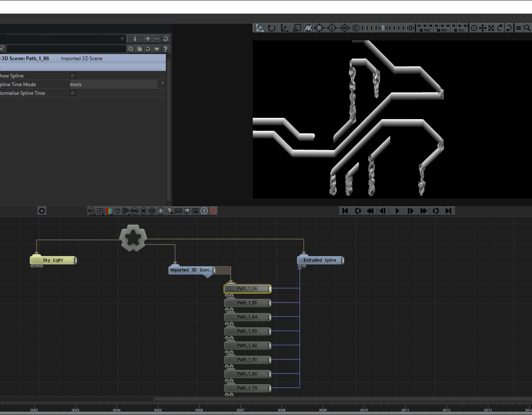Image resolution: width=532 pixels, height=415 pixels.
Task: Click the down arrow button in properties header
Action: tap(135, 39)
